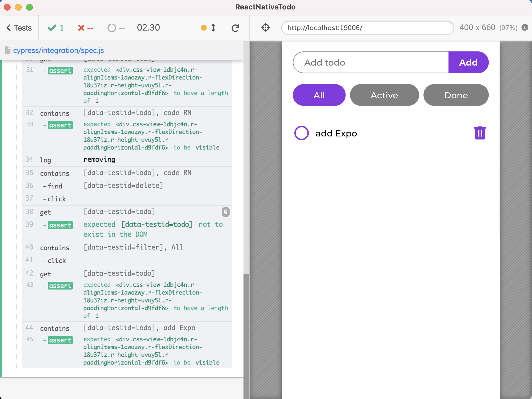The height and width of the screenshot is (399, 532).
Task: Click the assert badge on step 45
Action: point(60,340)
